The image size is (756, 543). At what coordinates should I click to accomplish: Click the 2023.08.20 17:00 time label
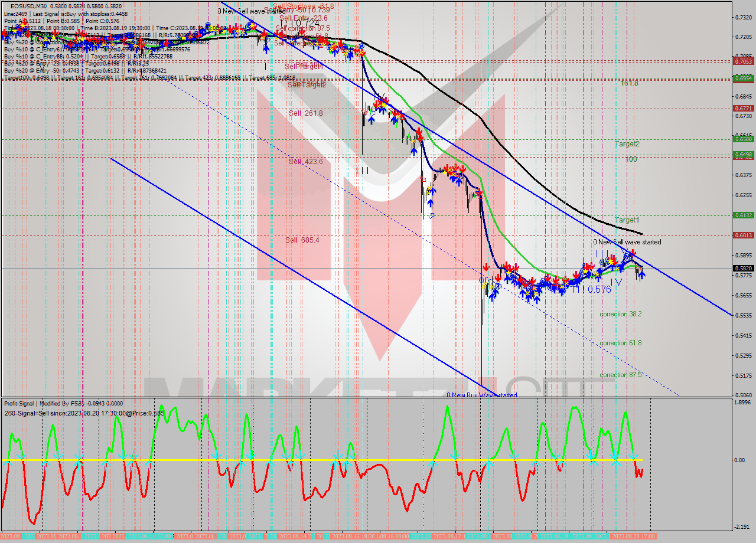click(633, 536)
